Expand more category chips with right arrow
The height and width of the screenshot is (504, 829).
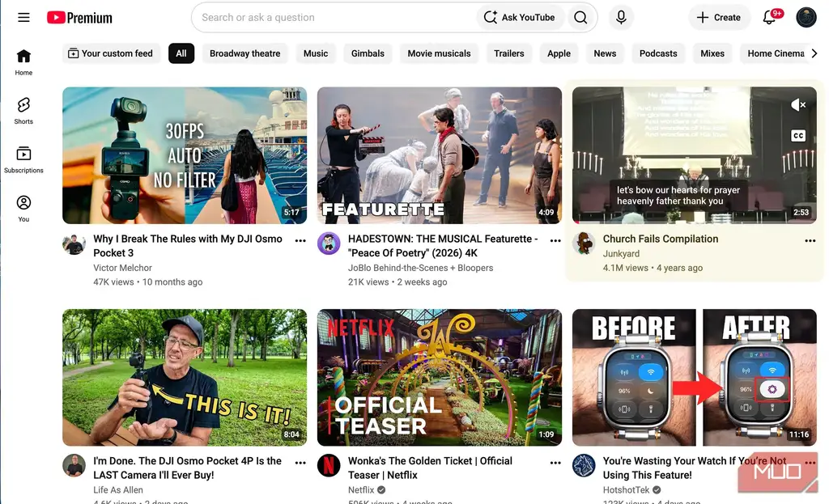pos(814,53)
